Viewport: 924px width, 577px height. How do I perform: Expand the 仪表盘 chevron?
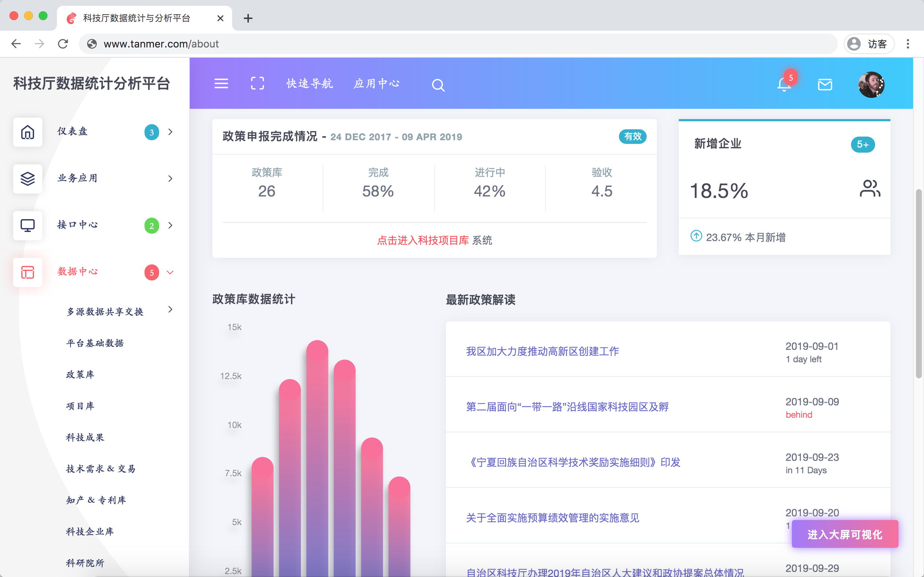170,132
